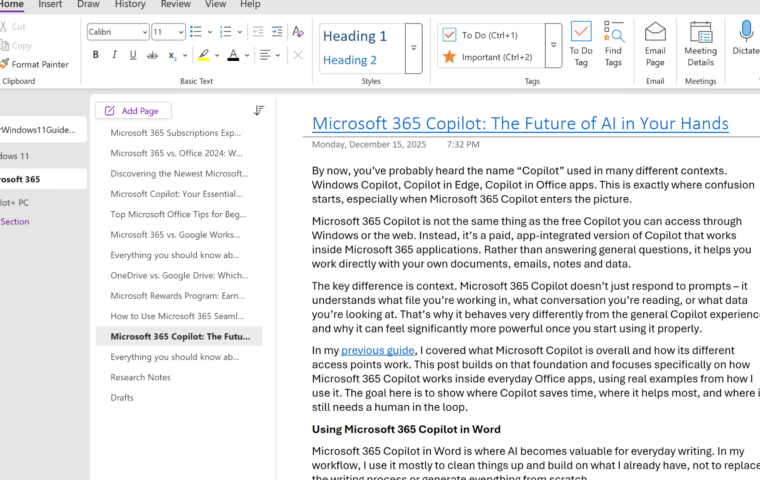Expand the Tags gallery

(x=553, y=45)
